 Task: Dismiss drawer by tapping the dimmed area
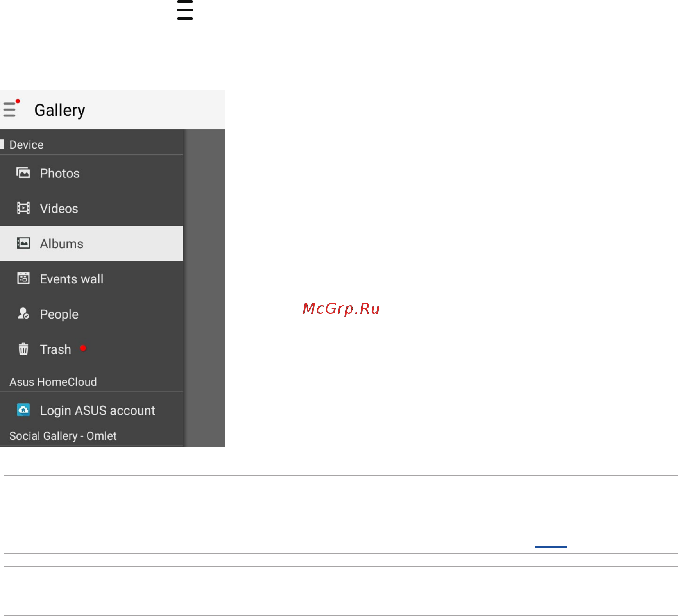(x=204, y=288)
